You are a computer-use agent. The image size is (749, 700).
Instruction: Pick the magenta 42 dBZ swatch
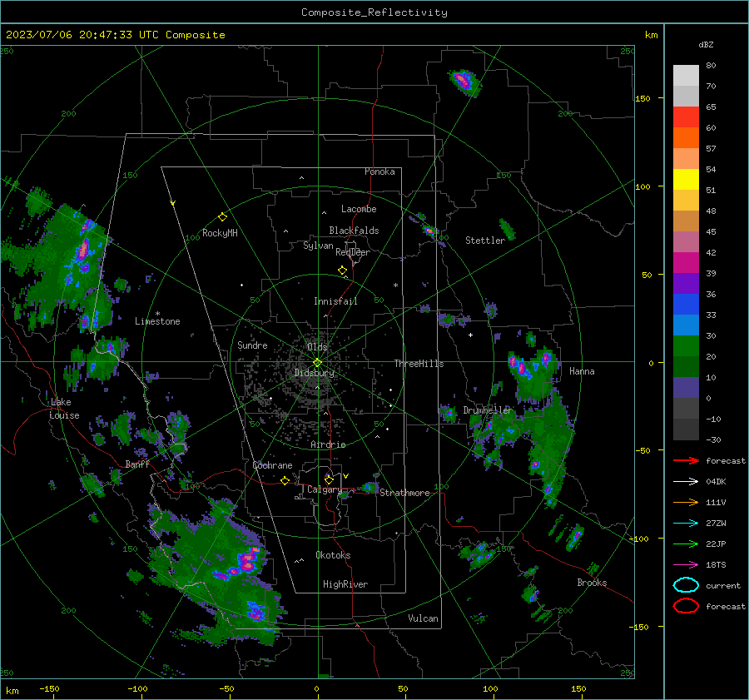click(686, 263)
